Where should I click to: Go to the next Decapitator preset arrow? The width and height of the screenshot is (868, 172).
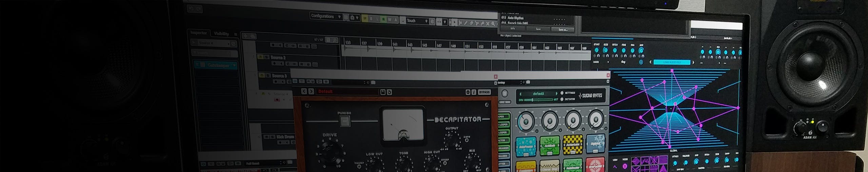(311, 91)
